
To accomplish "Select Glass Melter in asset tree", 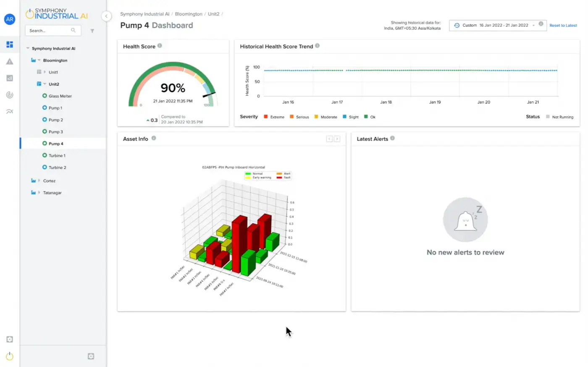I will coord(60,96).
